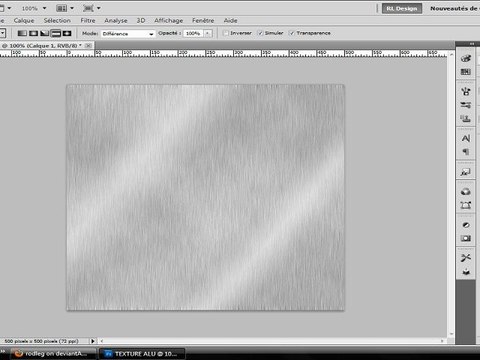This screenshot has height=360, width=480.
Task: Open the Tool Presets crossed-tools icon
Action: [466, 258]
